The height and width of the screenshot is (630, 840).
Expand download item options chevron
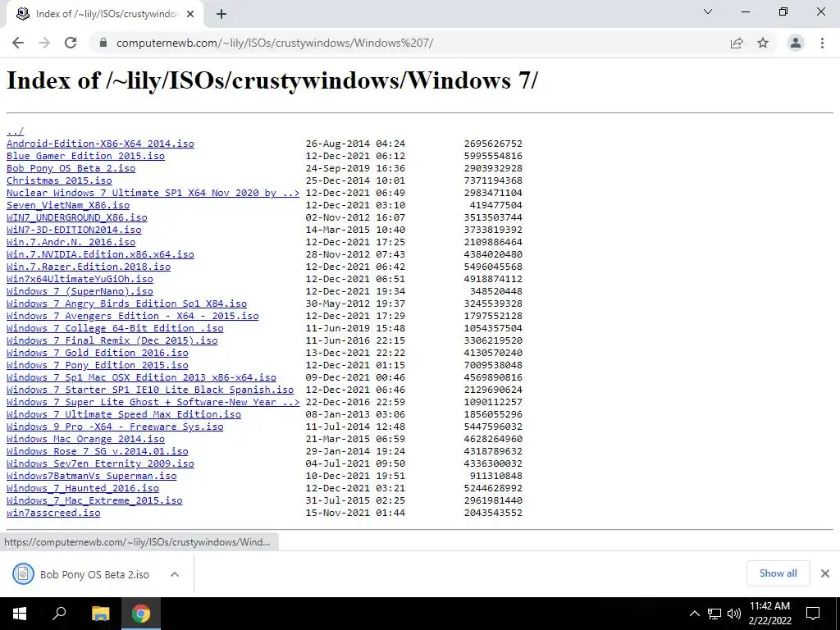(174, 574)
